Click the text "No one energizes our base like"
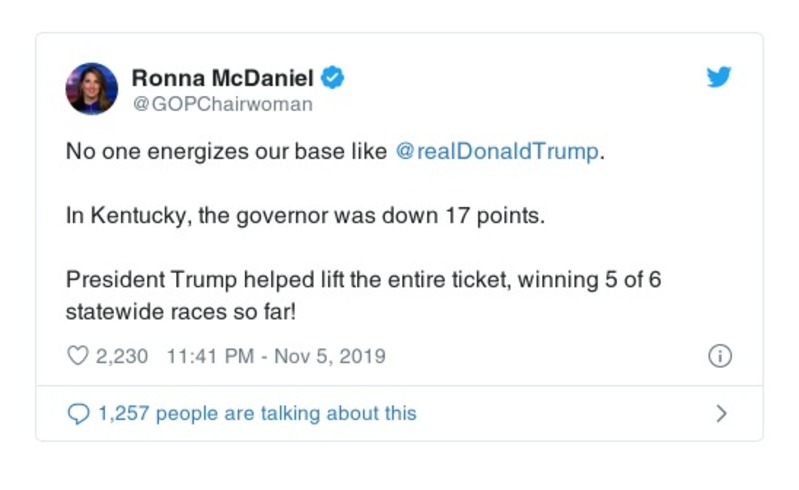 (226, 152)
